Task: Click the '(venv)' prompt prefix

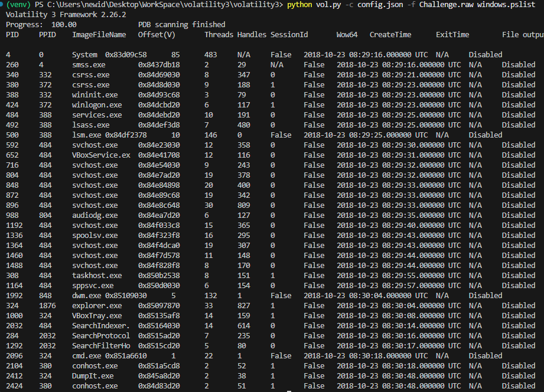Action: point(18,5)
